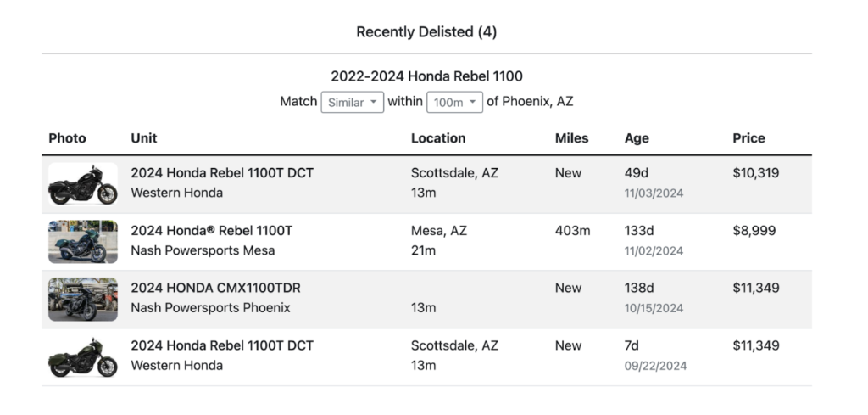Click the Recently Delisted (4) heading
This screenshot has width=868, height=415.
point(426,32)
